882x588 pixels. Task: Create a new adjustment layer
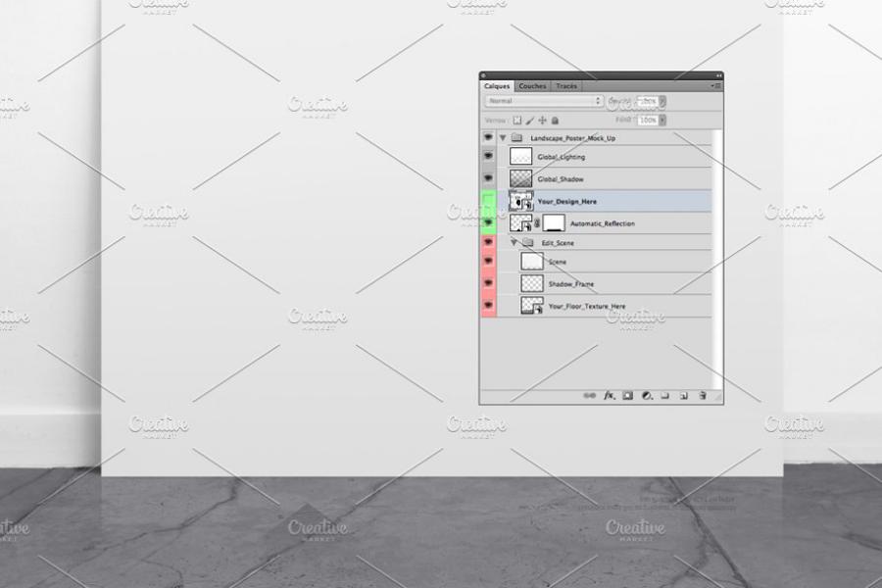[647, 396]
